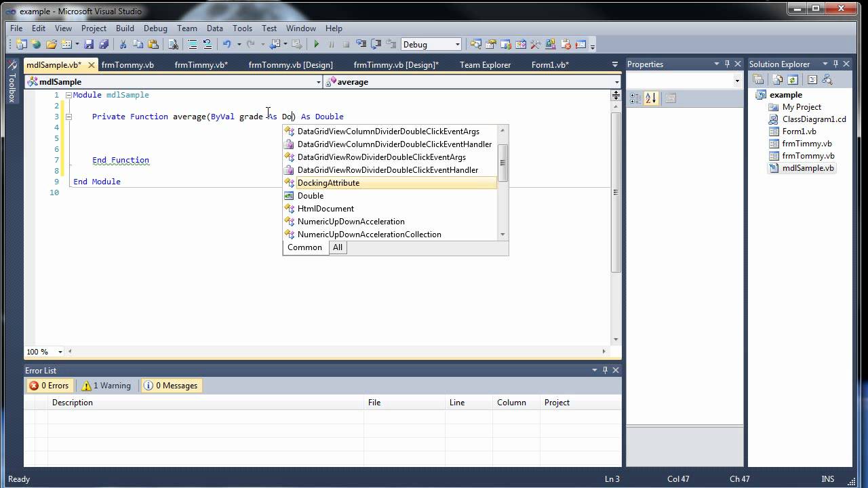Click the Copy icon in toolbar
The width and height of the screenshot is (868, 488).
tap(138, 44)
